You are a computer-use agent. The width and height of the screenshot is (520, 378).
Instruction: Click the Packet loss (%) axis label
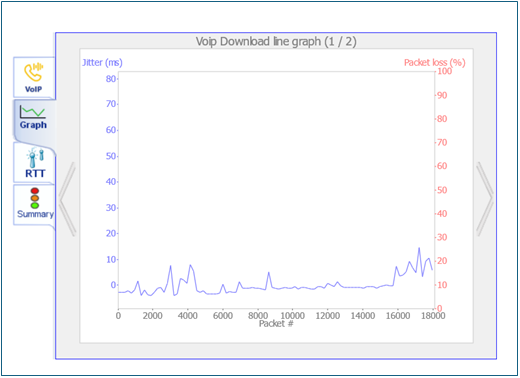435,63
